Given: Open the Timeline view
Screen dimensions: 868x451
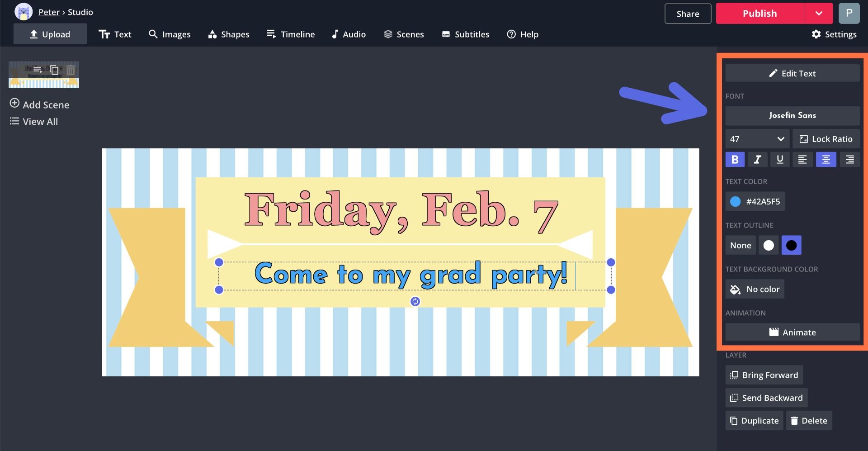Looking at the screenshot, I should [x=291, y=34].
